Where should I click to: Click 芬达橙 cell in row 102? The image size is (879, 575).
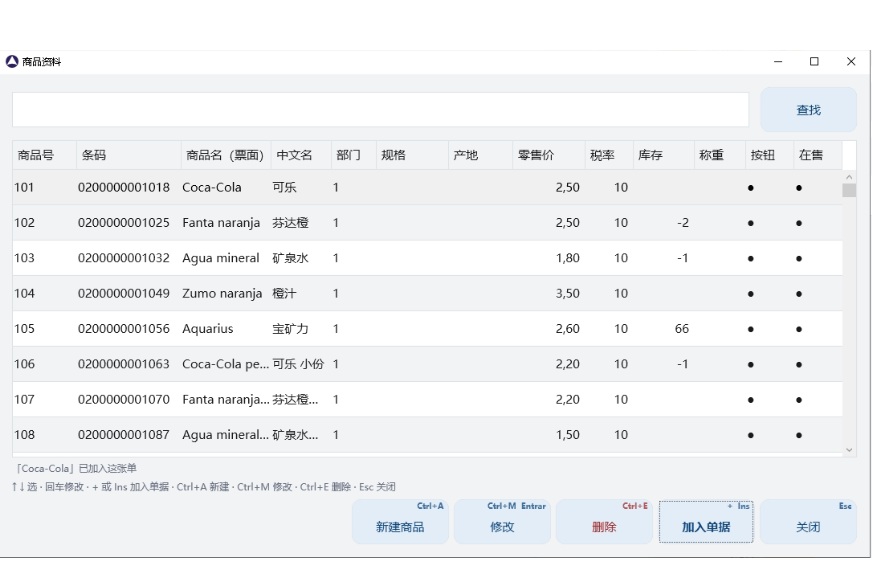[x=290, y=222]
